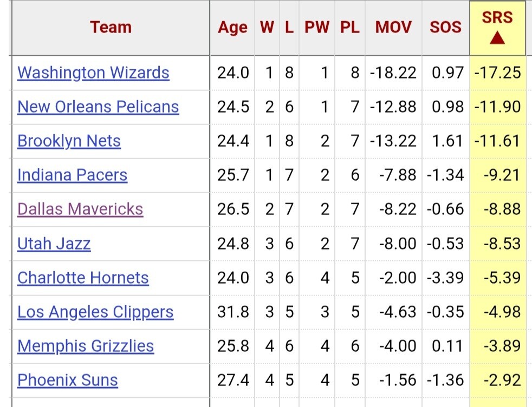Click the Indiana Pacers link
532x407 pixels.
tap(72, 175)
